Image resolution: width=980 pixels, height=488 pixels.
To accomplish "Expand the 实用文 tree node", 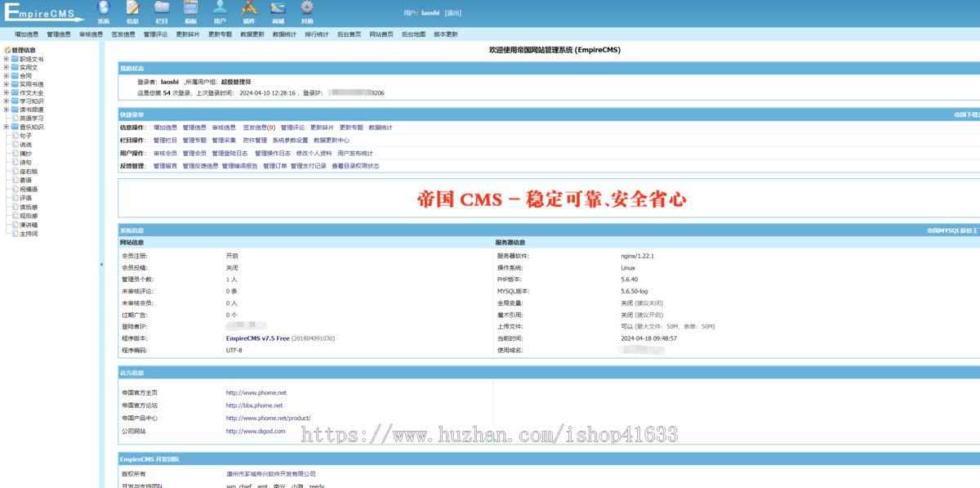I will (x=6, y=67).
